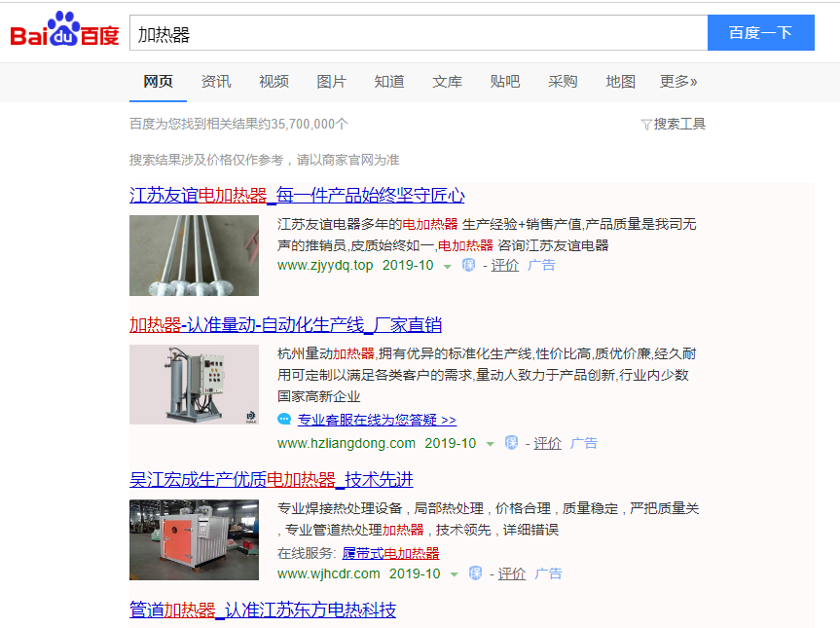Click the 保 shield icon in wjhcdr.com row
Image resolution: width=840 pixels, height=628 pixels.
(475, 573)
